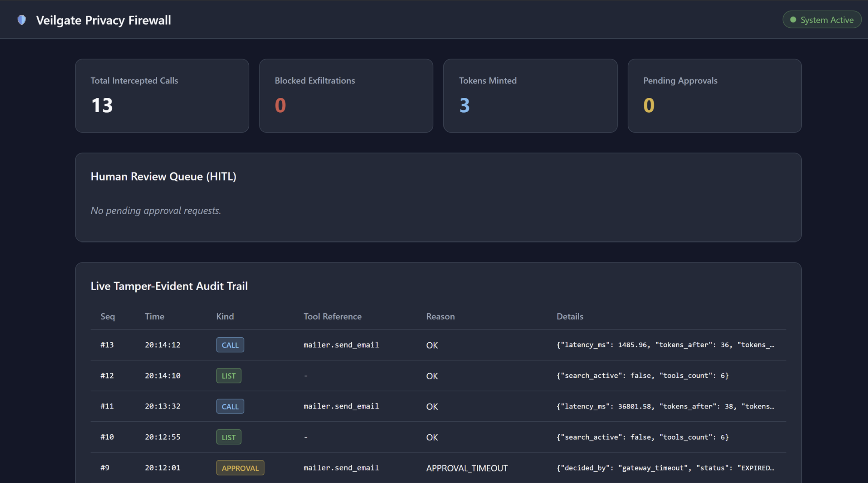Click the Time column header

[x=154, y=316]
